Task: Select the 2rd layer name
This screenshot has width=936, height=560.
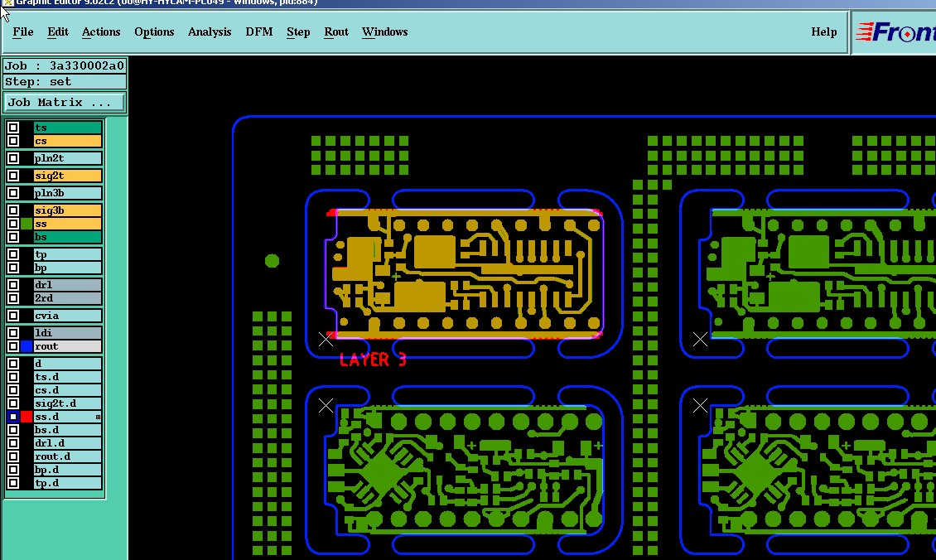Action: click(67, 298)
